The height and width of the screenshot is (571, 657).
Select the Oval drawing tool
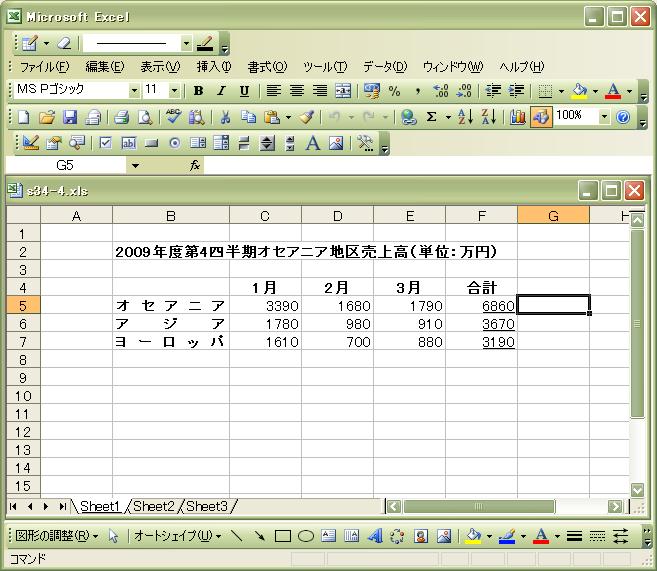306,536
